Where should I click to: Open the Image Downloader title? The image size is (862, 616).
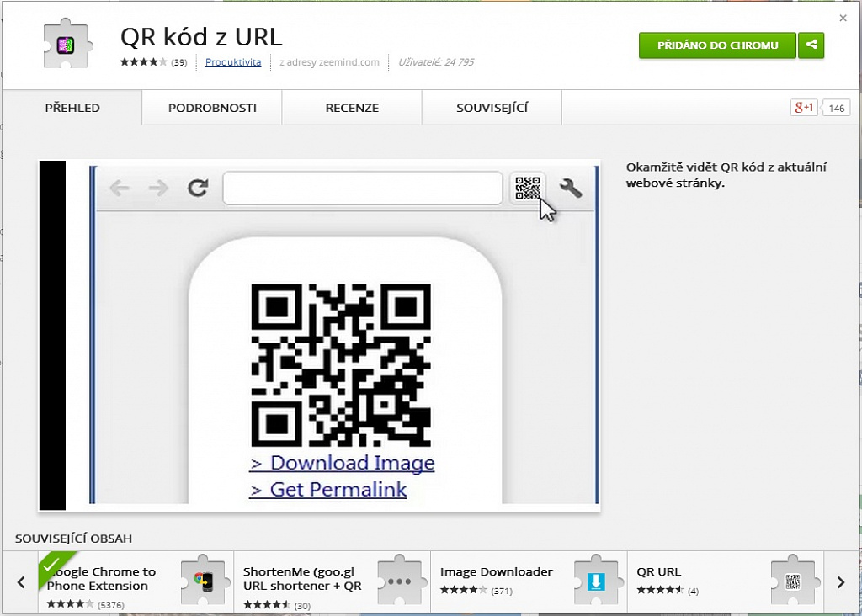(x=496, y=571)
